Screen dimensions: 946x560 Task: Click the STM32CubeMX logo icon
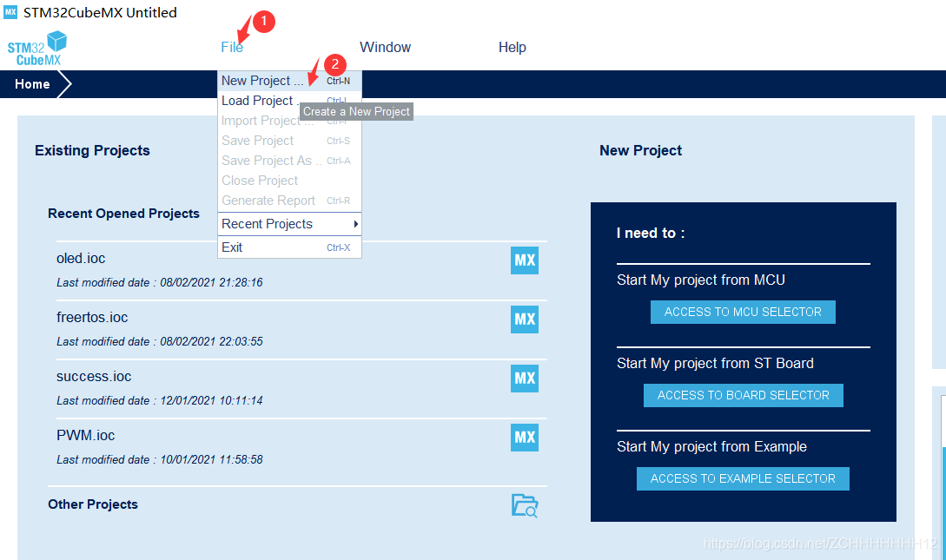coord(36,49)
